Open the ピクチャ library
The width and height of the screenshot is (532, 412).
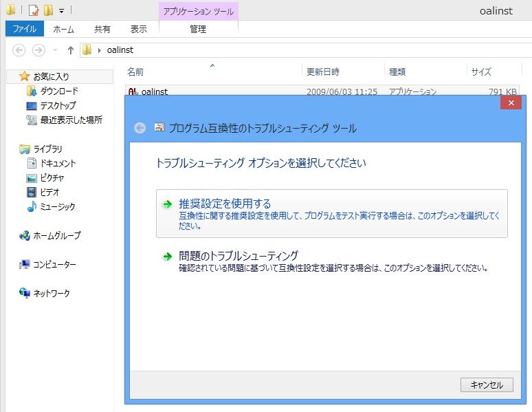click(x=52, y=177)
